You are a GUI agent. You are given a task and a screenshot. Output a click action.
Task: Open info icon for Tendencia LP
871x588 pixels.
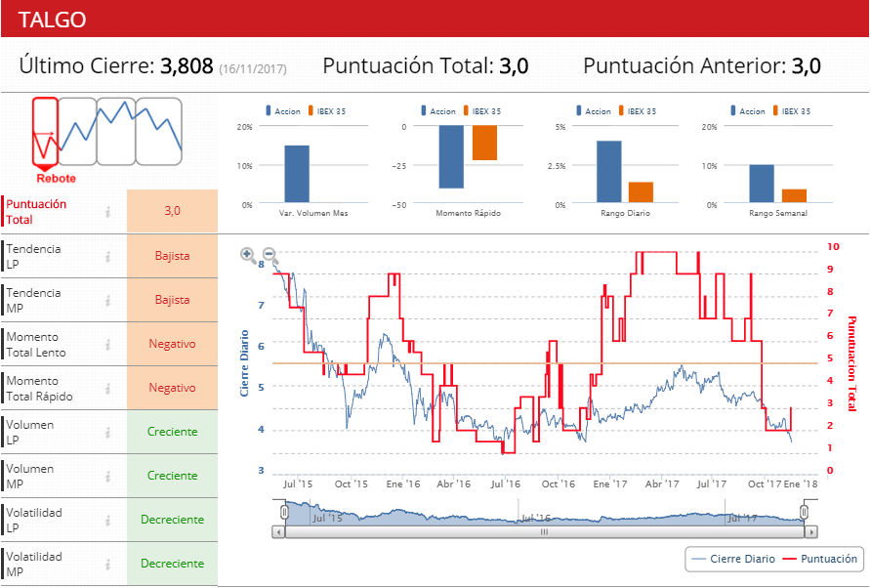pyautogui.click(x=108, y=256)
